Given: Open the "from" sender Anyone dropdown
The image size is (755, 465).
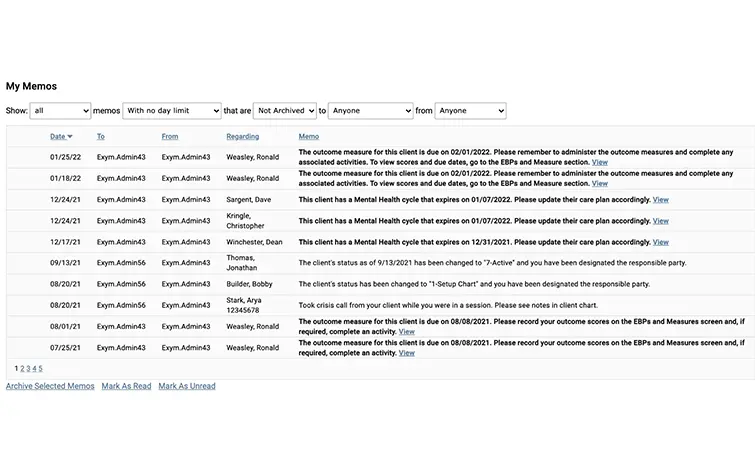Looking at the screenshot, I should 470,111.
